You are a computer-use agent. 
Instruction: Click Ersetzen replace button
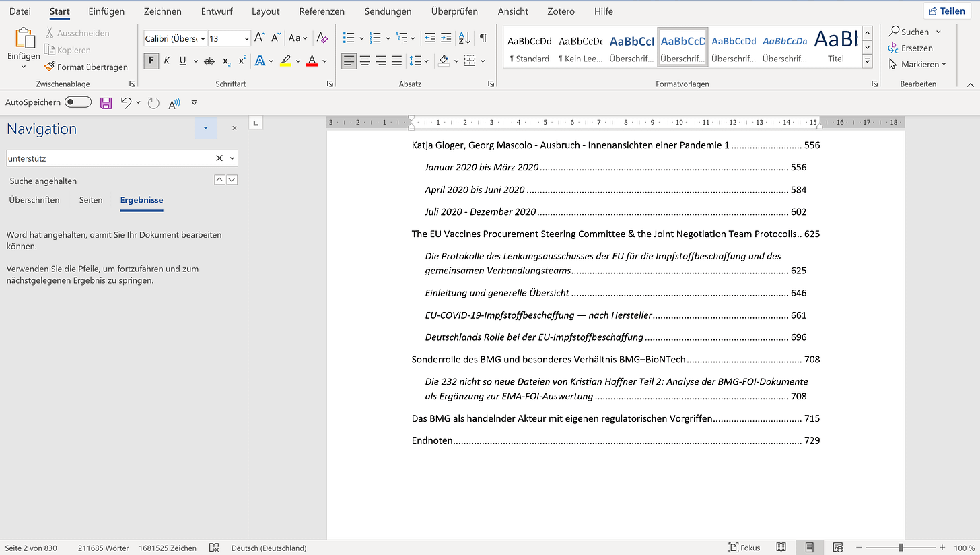point(911,48)
